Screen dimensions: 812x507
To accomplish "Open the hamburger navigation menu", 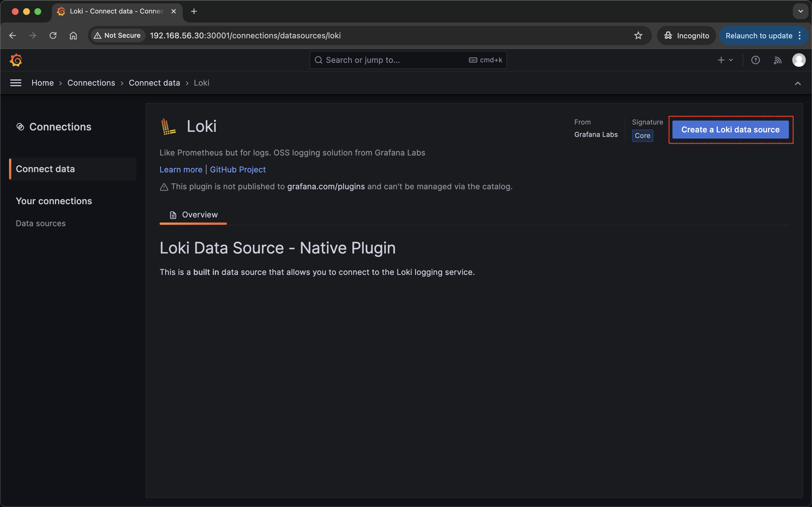I will click(16, 83).
